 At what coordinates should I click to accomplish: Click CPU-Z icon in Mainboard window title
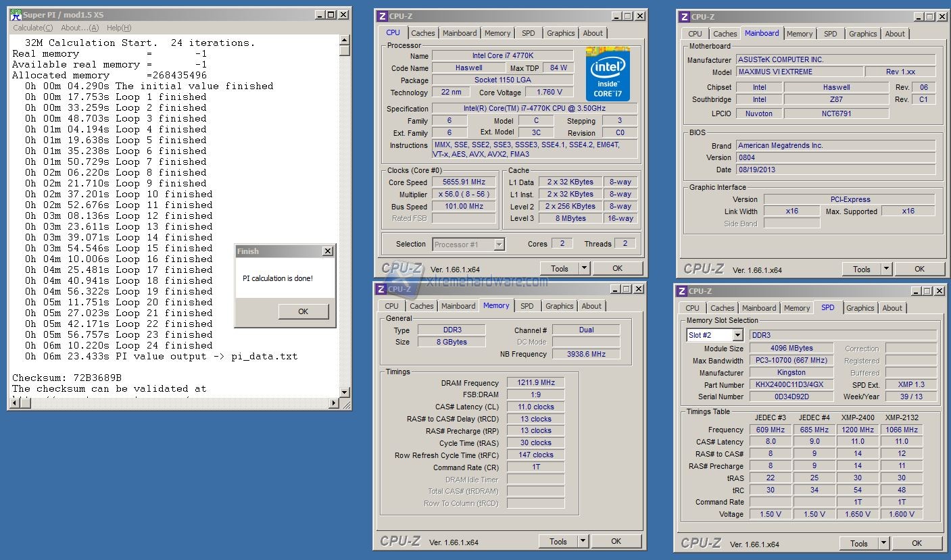(x=684, y=17)
